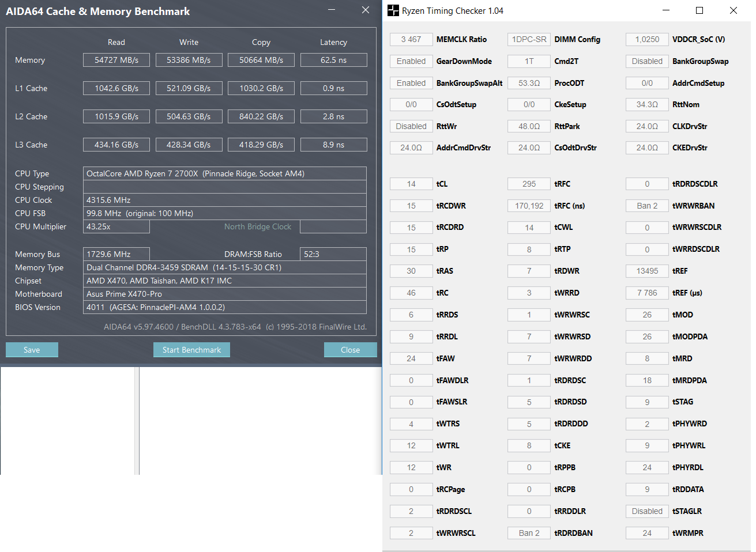The image size is (756, 552).
Task: Click tRC value 46
Action: click(411, 293)
